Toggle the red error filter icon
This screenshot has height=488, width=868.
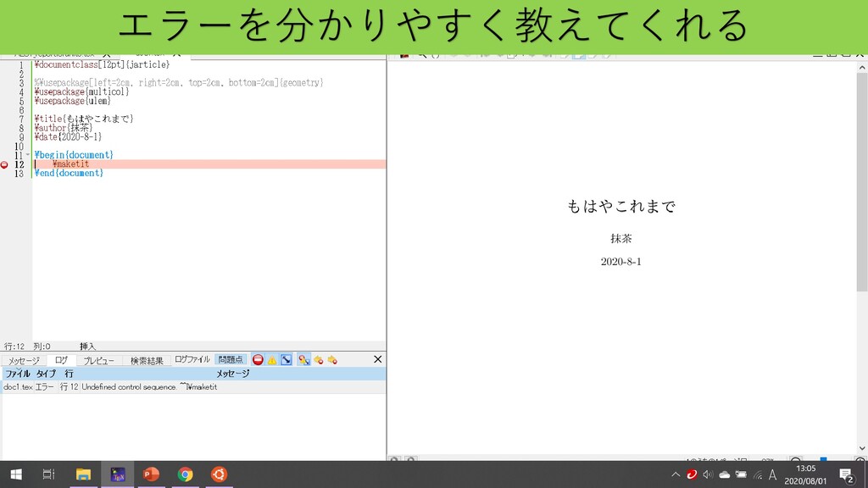click(258, 359)
